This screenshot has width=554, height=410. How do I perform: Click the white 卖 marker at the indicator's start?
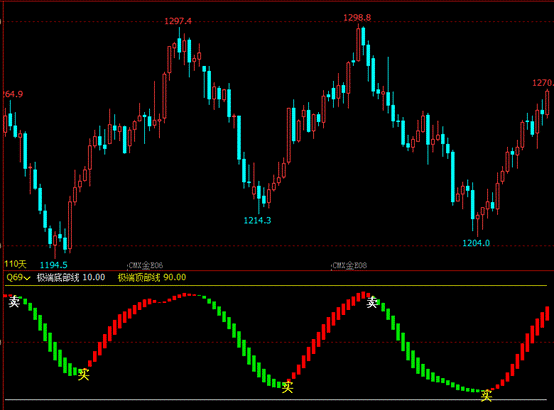(14, 301)
